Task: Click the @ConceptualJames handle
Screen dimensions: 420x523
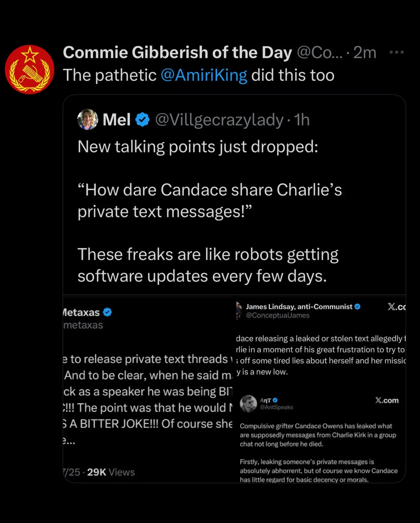Action: coord(277,315)
